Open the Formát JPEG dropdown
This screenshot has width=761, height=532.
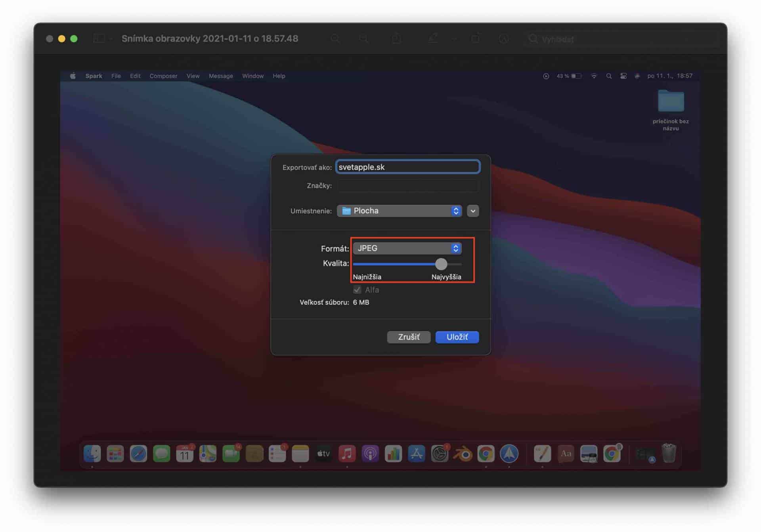pos(407,248)
